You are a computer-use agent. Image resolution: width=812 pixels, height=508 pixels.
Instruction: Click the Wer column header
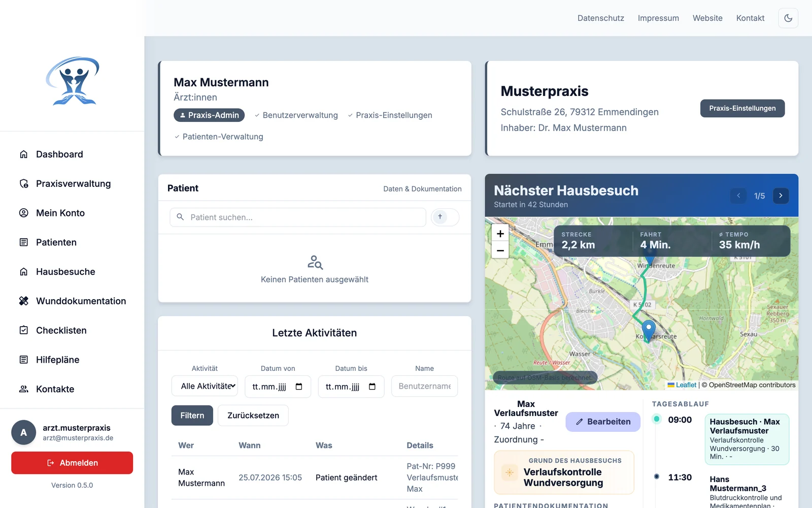click(186, 446)
